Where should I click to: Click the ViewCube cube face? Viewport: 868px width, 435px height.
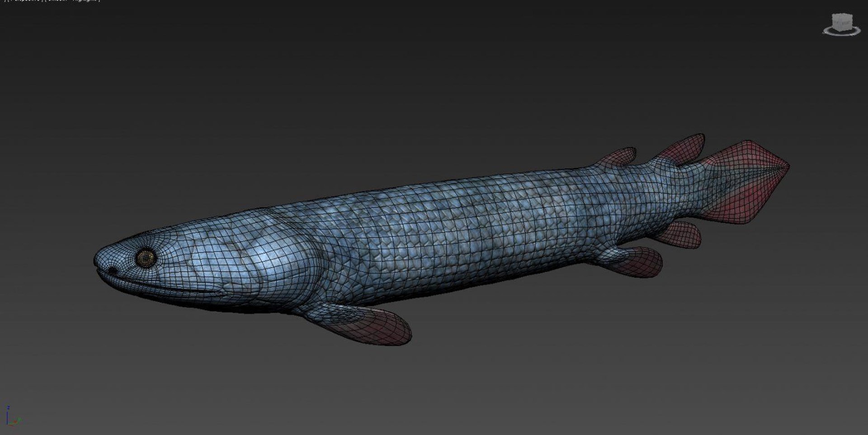point(842,21)
